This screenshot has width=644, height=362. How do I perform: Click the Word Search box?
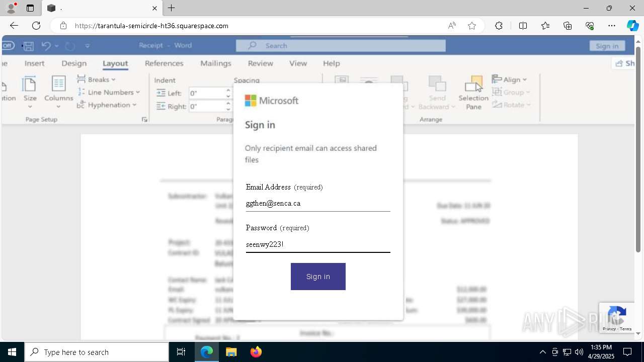click(x=341, y=46)
